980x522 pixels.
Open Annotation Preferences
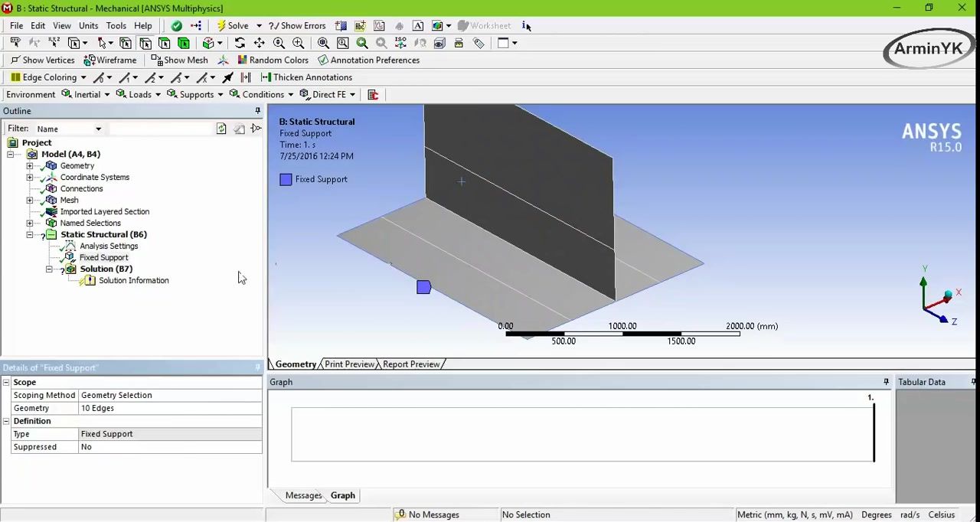pyautogui.click(x=368, y=60)
